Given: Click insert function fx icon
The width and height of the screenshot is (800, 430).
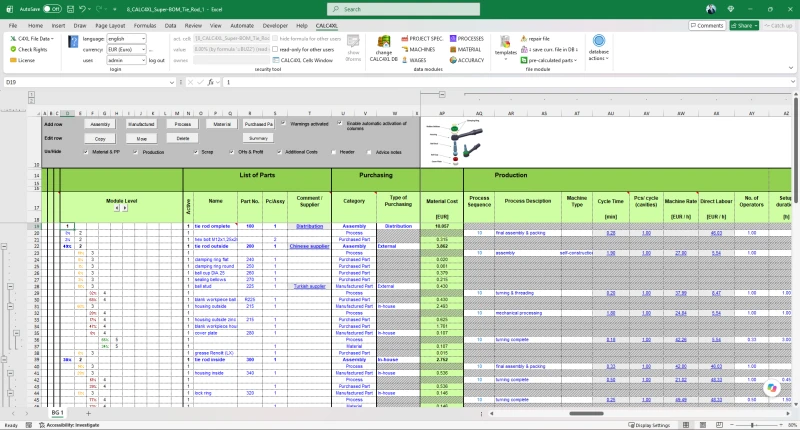Looking at the screenshot, I should (x=211, y=82).
